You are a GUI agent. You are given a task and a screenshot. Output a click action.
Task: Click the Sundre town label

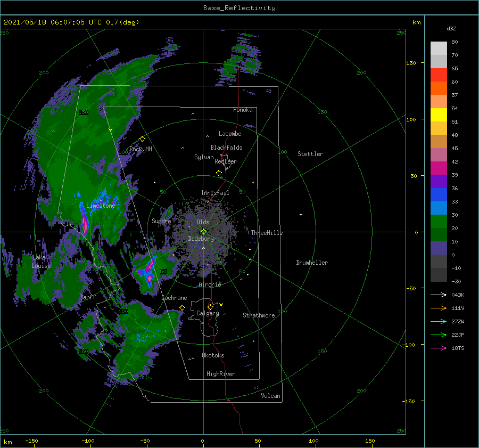pos(161,221)
